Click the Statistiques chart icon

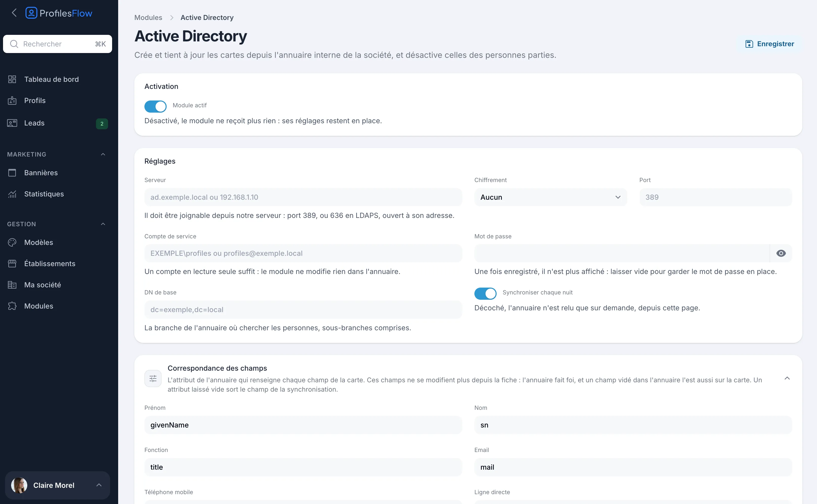[x=12, y=194]
